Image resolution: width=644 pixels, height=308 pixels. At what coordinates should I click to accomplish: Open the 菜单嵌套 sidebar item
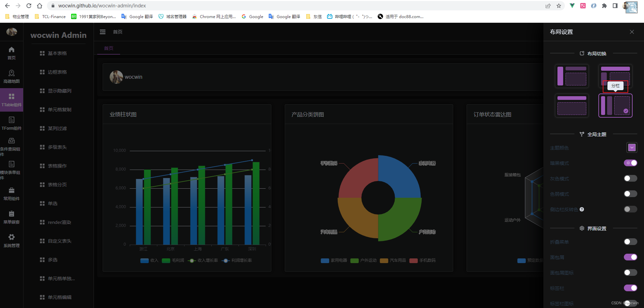[x=11, y=217]
